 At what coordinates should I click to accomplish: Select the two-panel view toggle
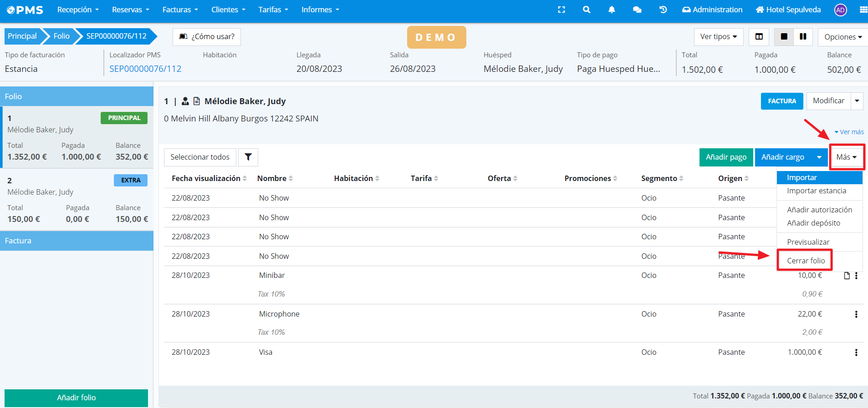[803, 37]
